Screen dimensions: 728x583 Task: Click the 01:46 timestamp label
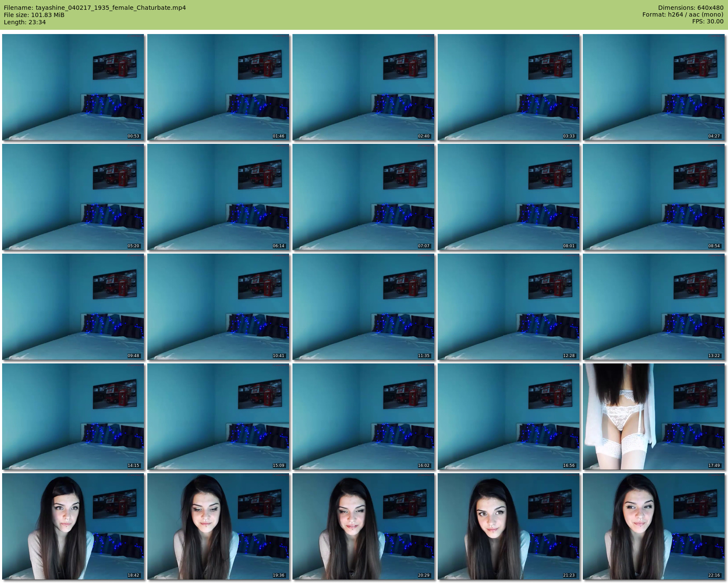278,136
